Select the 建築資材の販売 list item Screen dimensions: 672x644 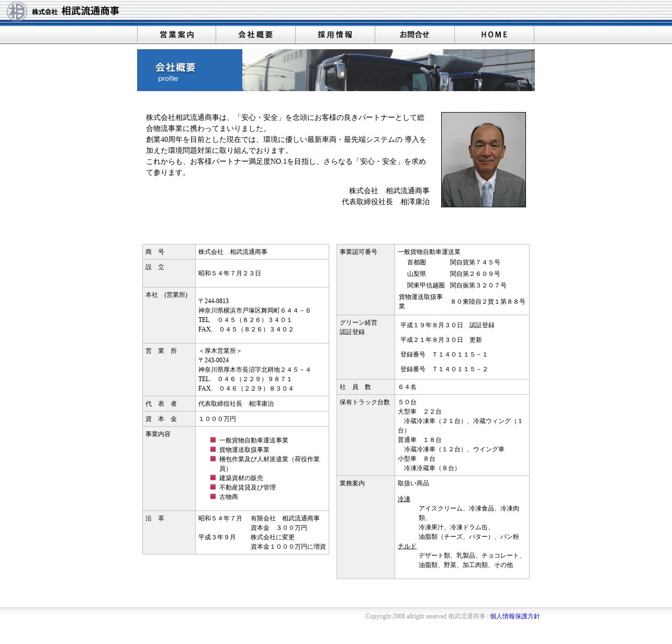point(241,478)
